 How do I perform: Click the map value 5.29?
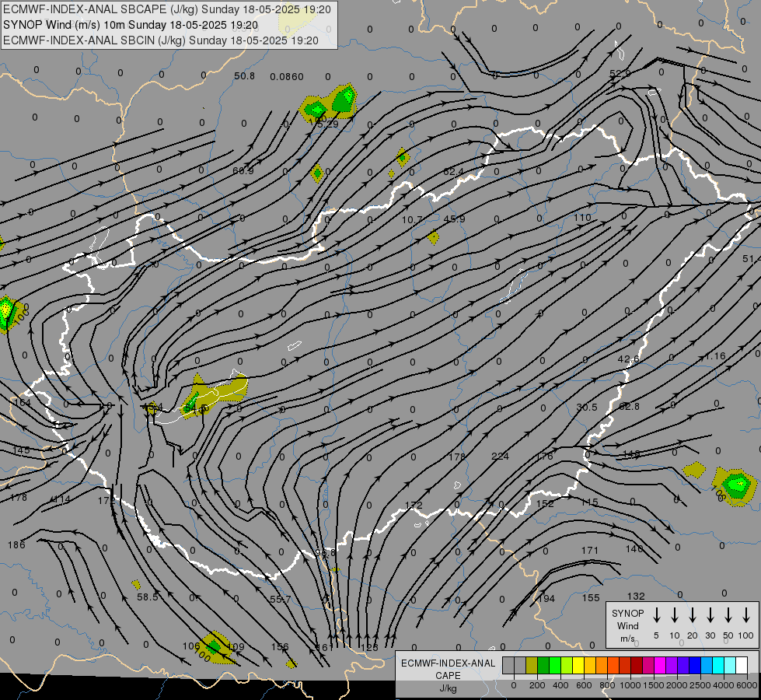[327, 124]
